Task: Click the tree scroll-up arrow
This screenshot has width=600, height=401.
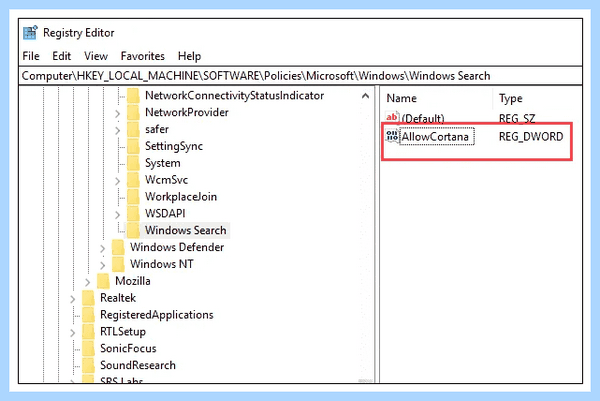Action: coord(365,96)
